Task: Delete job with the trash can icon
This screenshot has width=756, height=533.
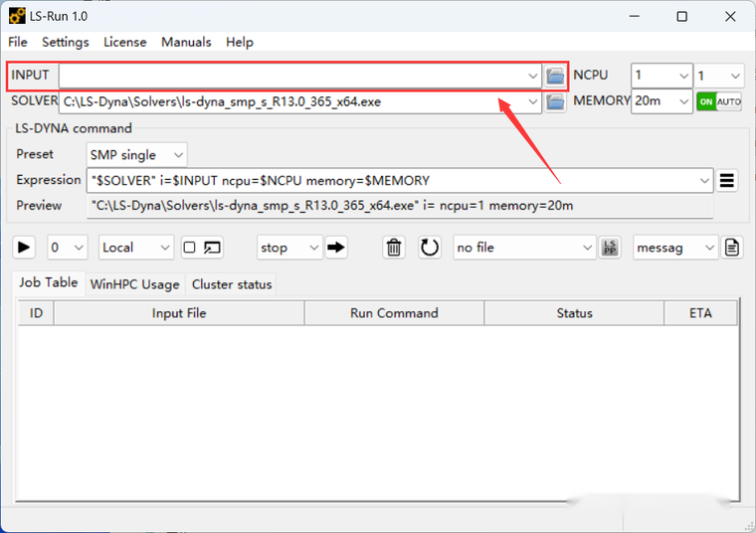Action: coord(394,248)
